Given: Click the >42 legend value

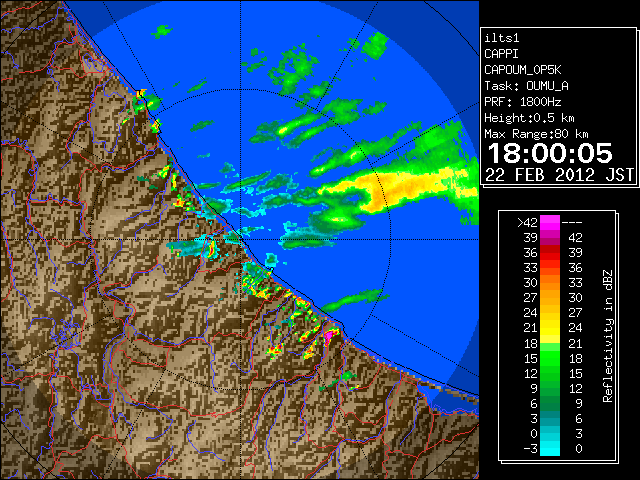Looking at the screenshot, I should [527, 223].
